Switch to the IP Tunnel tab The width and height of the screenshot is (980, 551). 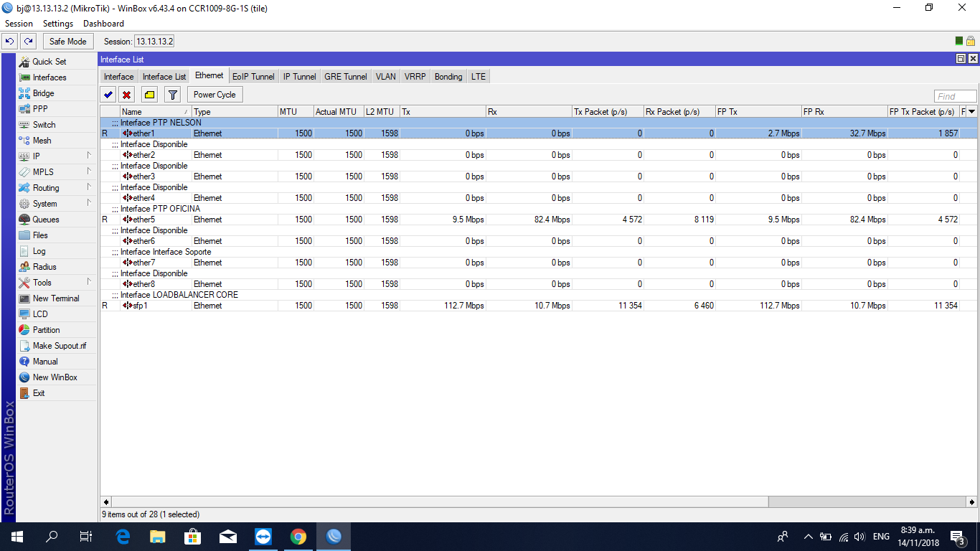(x=300, y=77)
